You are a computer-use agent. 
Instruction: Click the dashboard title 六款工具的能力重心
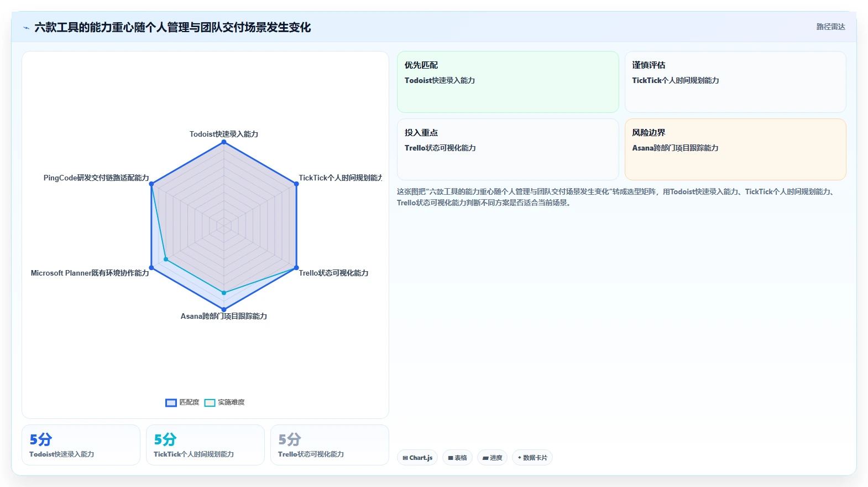pyautogui.click(x=172, y=27)
